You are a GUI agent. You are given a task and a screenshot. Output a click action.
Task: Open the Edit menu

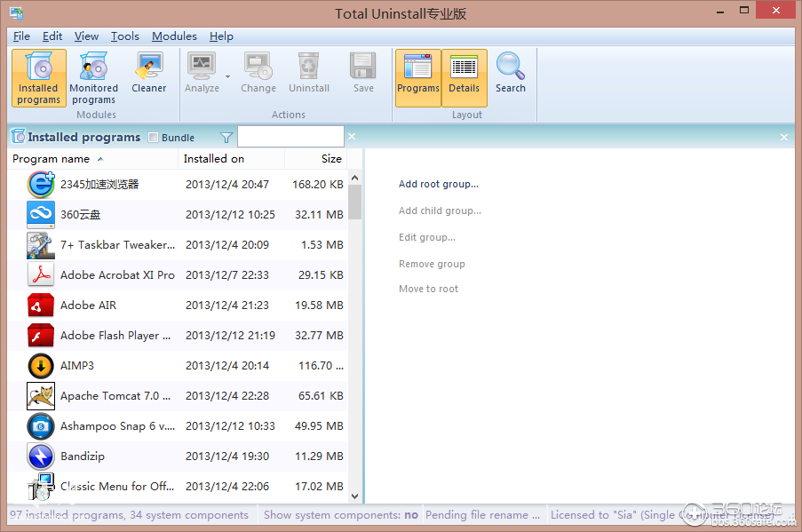point(52,36)
